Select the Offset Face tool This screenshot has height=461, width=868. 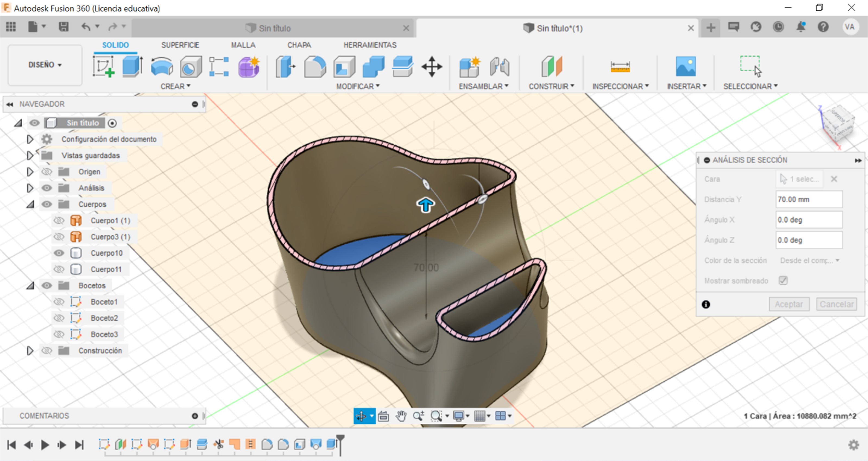click(402, 66)
